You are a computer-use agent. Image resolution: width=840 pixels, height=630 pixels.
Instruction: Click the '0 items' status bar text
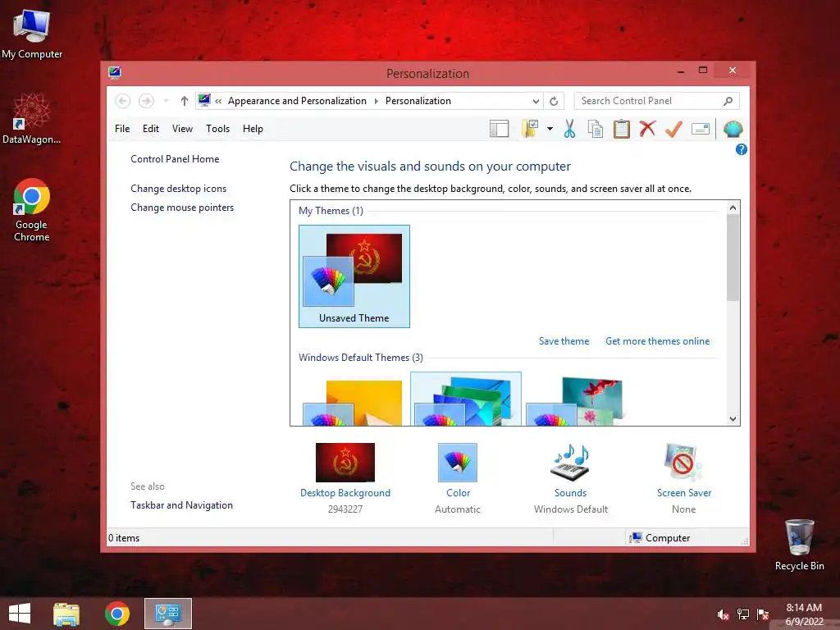click(x=124, y=538)
